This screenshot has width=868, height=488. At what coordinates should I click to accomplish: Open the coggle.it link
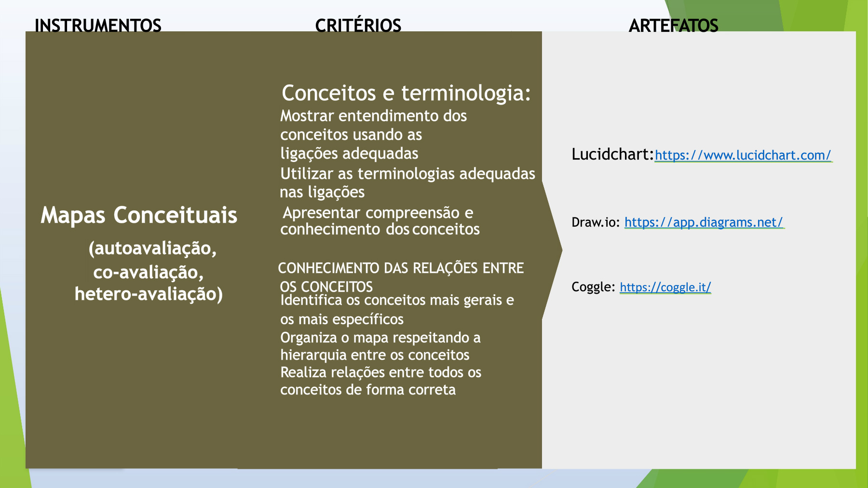point(665,287)
